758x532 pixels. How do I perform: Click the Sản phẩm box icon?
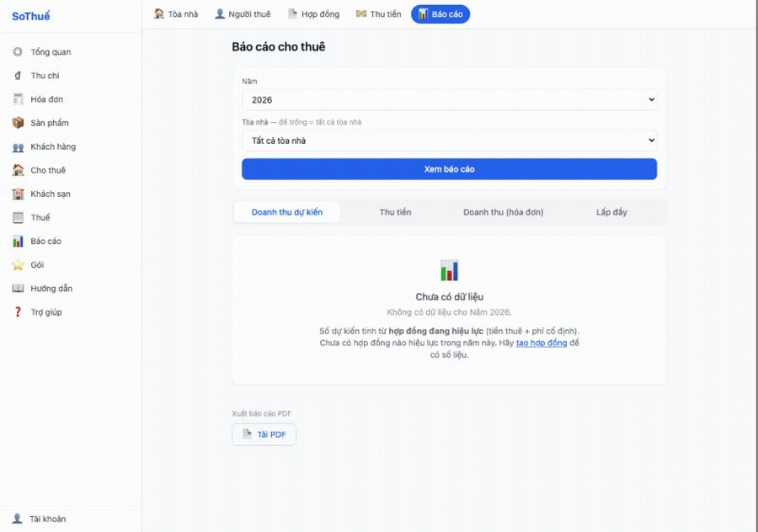coord(18,123)
